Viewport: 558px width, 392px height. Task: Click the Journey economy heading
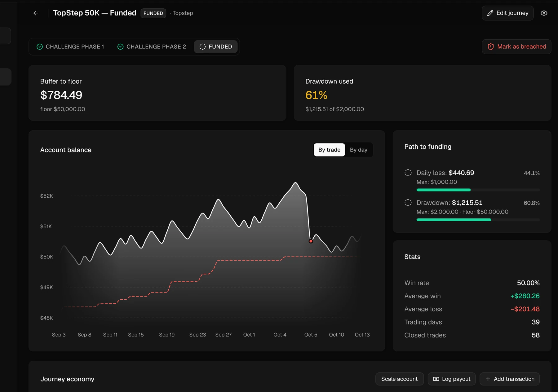tap(67, 379)
